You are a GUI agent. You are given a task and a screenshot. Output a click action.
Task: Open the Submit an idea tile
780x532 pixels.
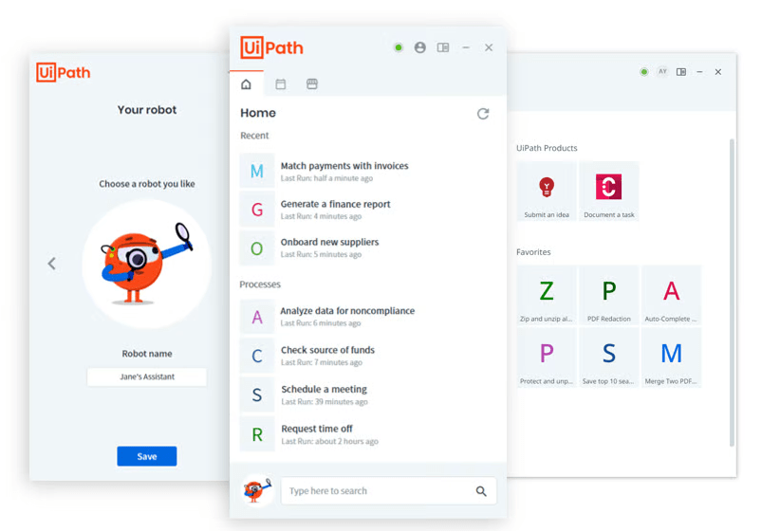547,192
